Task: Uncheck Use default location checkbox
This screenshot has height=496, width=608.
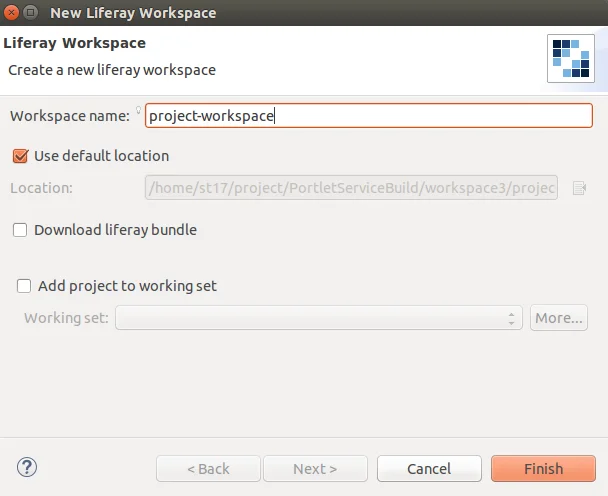Action: [x=20, y=156]
